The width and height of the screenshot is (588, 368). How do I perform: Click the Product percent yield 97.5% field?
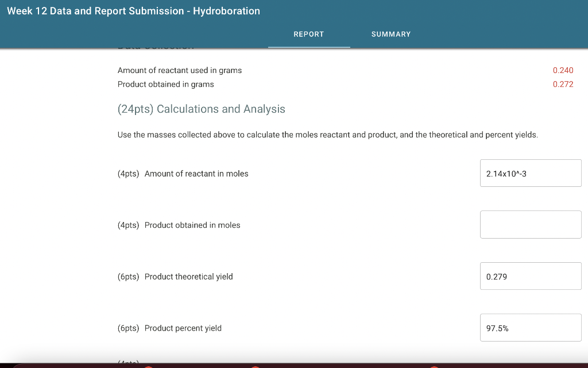tap(530, 327)
